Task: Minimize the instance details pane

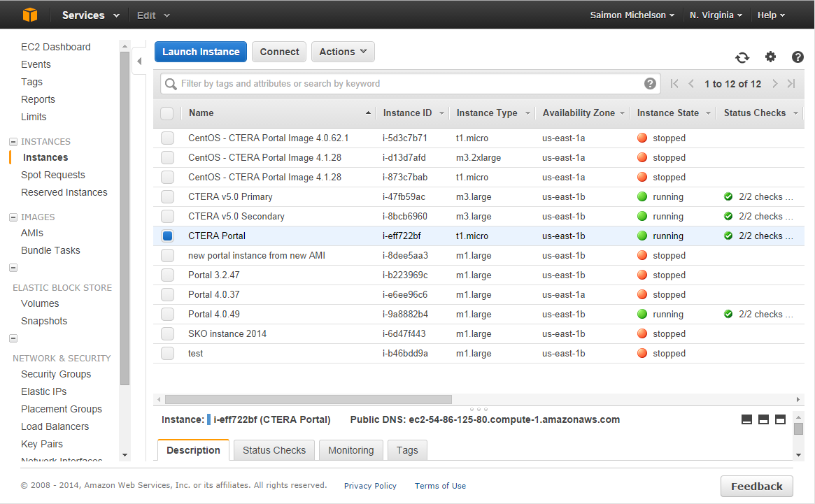Action: tap(746, 419)
